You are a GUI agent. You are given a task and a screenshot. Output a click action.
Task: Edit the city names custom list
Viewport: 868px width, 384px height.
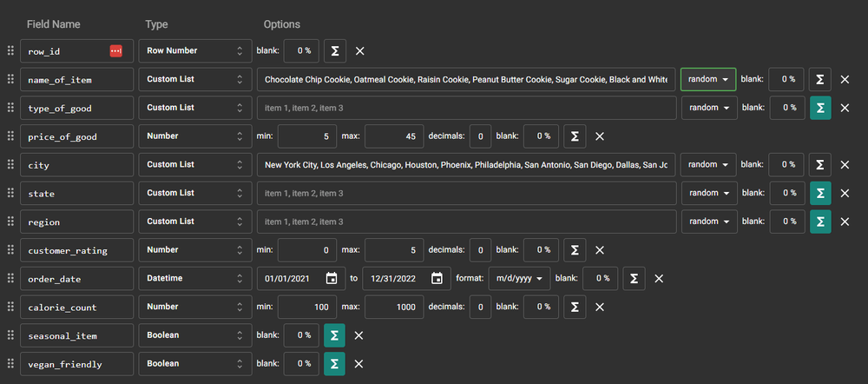pos(466,164)
